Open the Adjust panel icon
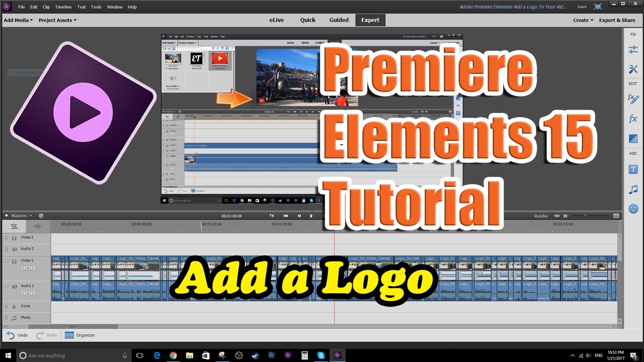This screenshot has height=362, width=644. click(x=633, y=50)
